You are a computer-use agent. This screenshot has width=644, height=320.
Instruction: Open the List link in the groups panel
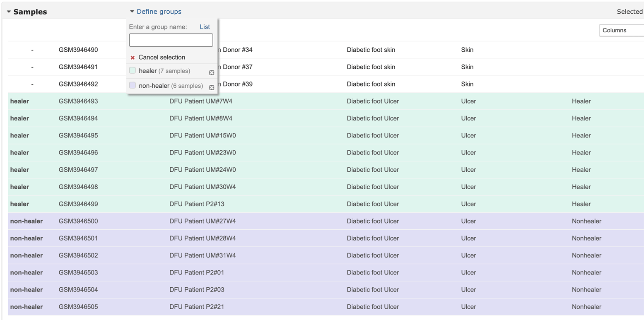coord(205,27)
